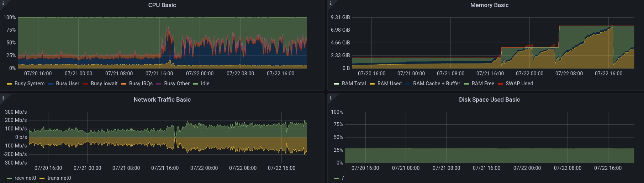Isolate the SWAP Used series label
644x183 pixels.
click(x=519, y=84)
